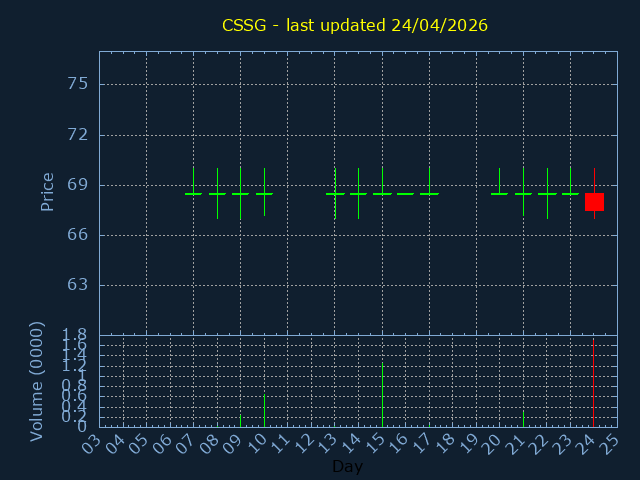Click the Day axis label

click(x=347, y=467)
